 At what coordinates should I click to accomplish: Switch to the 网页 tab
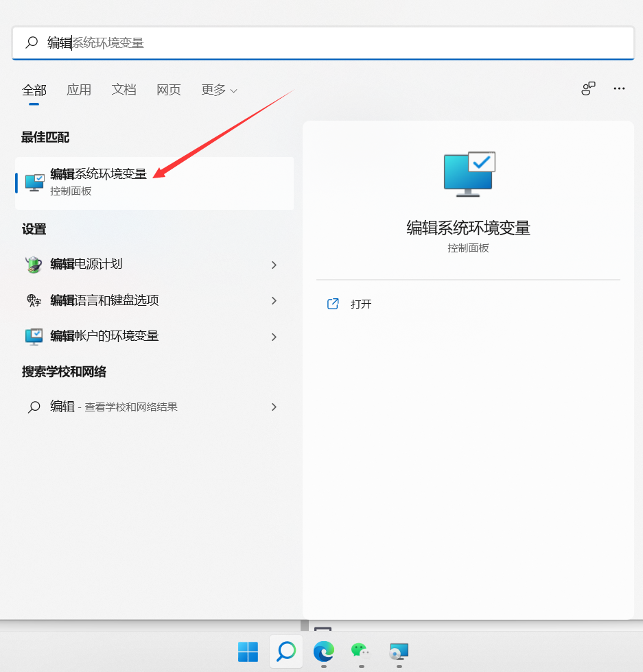[x=169, y=90]
